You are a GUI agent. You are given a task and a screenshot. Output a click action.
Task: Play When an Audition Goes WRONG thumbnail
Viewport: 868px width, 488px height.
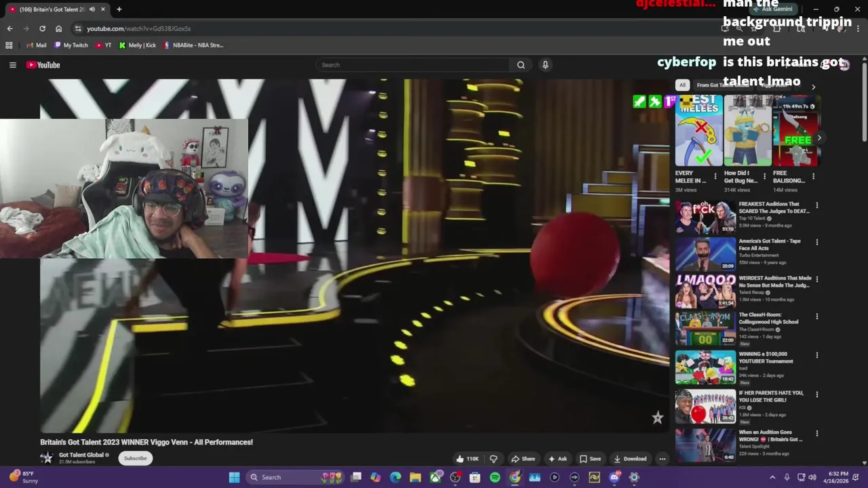click(705, 445)
